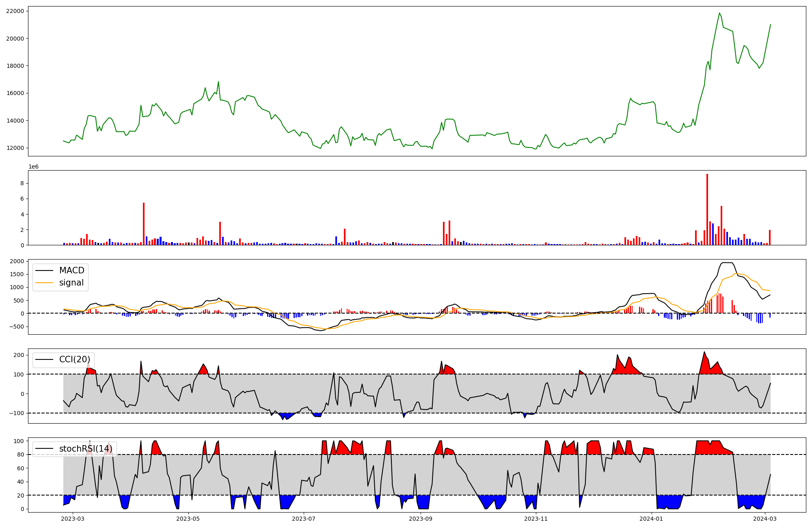Click the 2023-11 x-axis date label
The height and width of the screenshot is (528, 812).
click(x=536, y=519)
